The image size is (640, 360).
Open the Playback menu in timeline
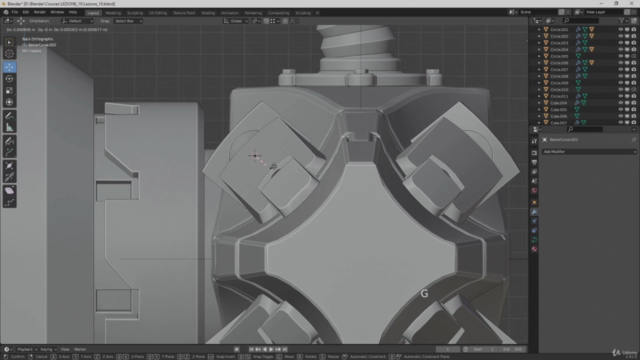[27, 349]
